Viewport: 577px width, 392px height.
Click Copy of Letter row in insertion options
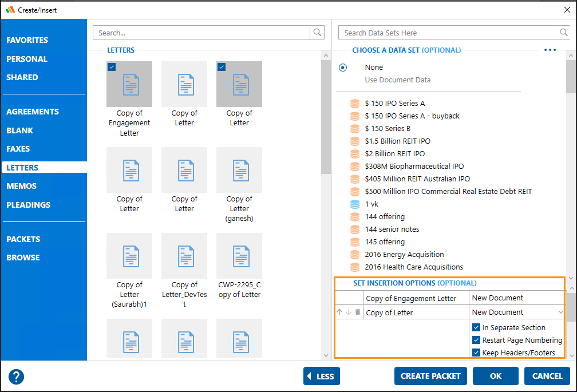[x=416, y=312]
